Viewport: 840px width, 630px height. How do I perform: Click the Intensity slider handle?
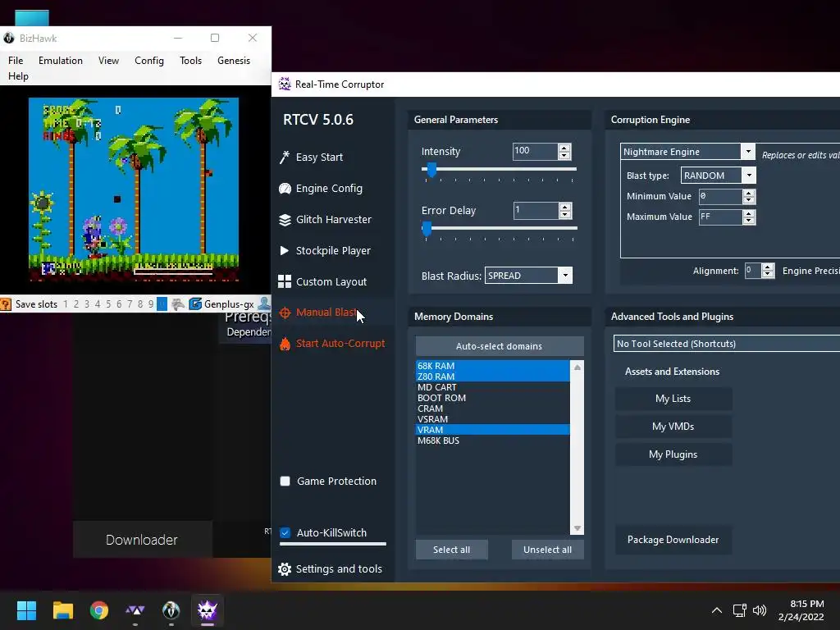431,170
